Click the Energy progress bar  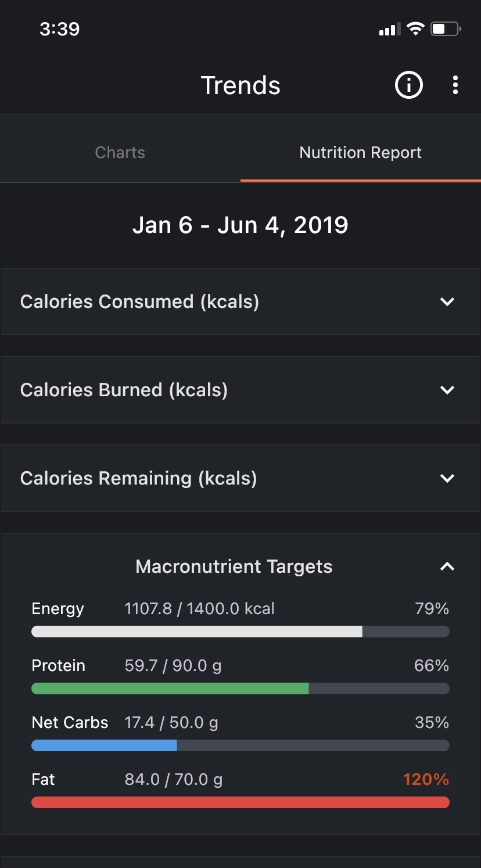pos(240,632)
